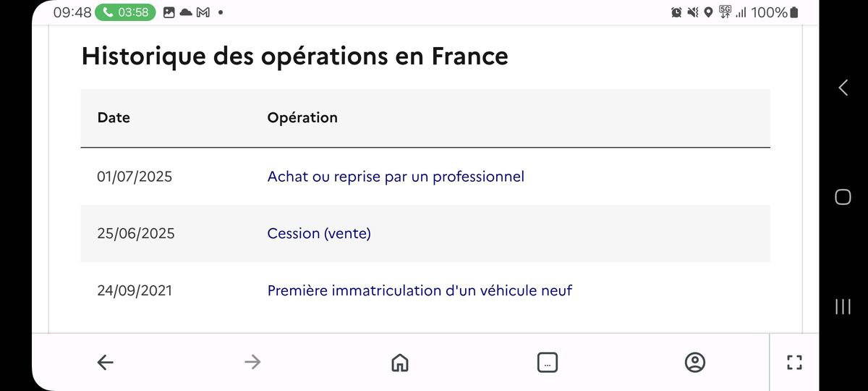Tap the 'Historique des opérations en France' heading
The width and height of the screenshot is (868, 391).
(x=295, y=56)
